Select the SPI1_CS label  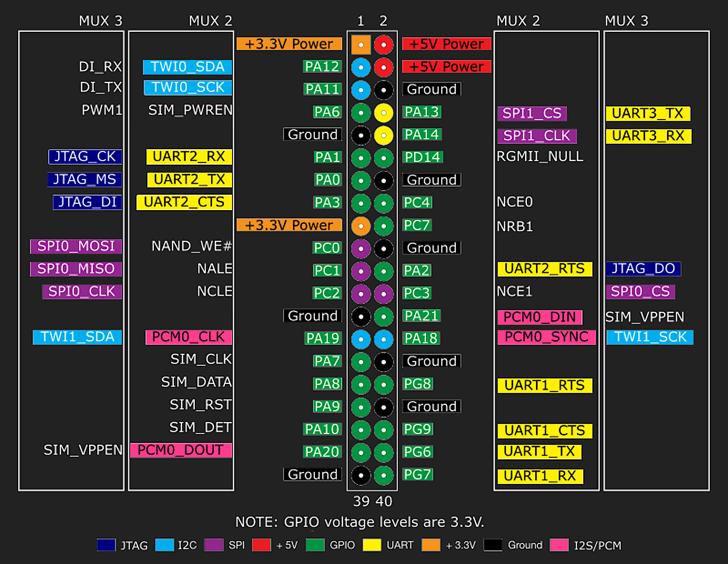532,113
